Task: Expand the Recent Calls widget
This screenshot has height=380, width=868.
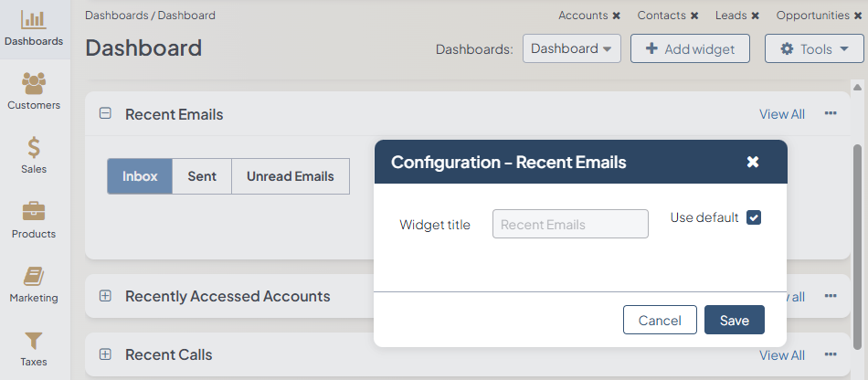Action: (x=105, y=354)
